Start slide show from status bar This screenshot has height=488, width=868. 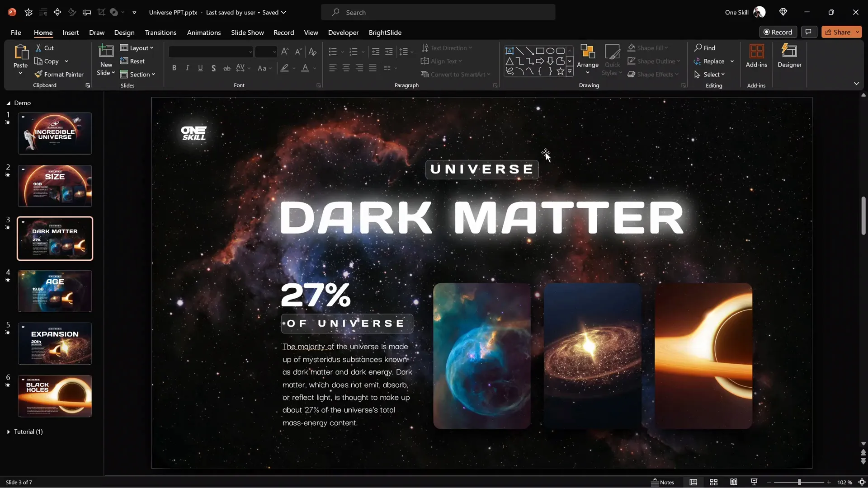pyautogui.click(x=754, y=482)
